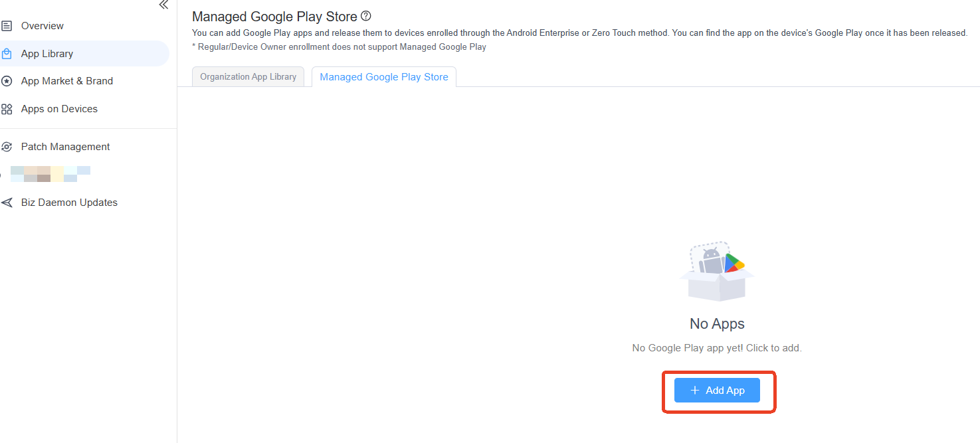This screenshot has height=443, width=980.
Task: Click "No Google Play app yet! Click to add."
Action: point(717,348)
